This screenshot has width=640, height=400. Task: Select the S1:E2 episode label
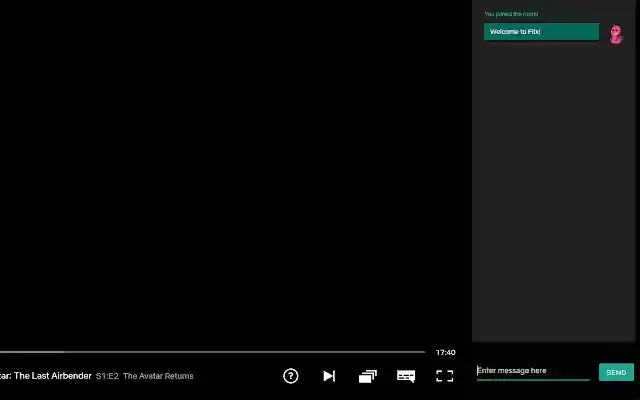coord(107,376)
